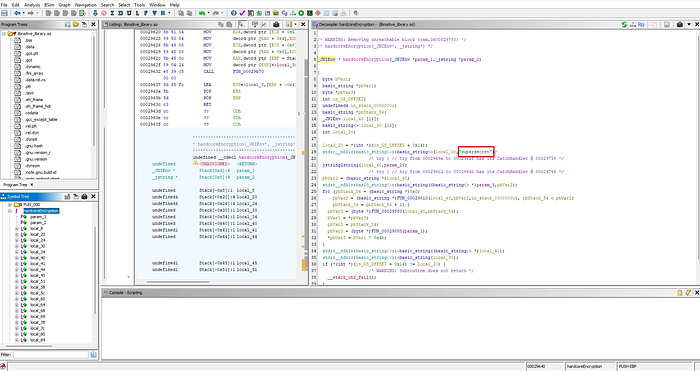The width and height of the screenshot is (700, 371).
Task: Open the BSim menu
Action: [x=50, y=4]
